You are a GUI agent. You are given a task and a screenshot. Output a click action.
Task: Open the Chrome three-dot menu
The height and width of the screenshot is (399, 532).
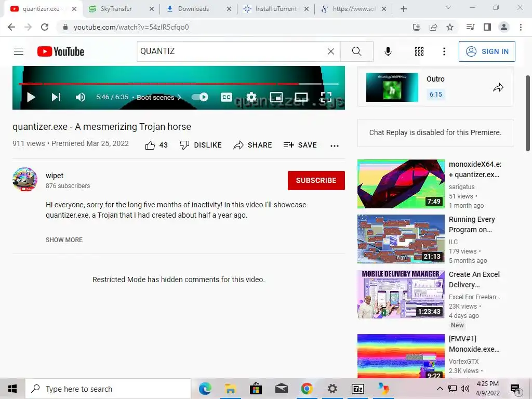(x=521, y=27)
